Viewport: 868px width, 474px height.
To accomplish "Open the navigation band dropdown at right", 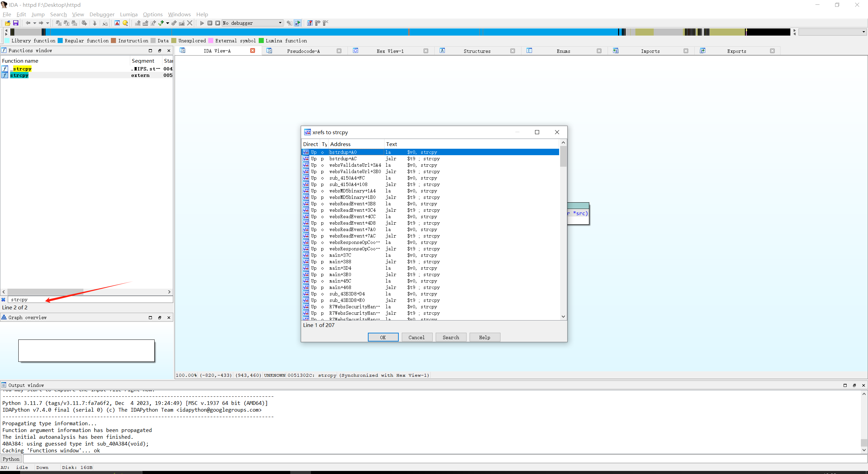I will click(863, 32).
